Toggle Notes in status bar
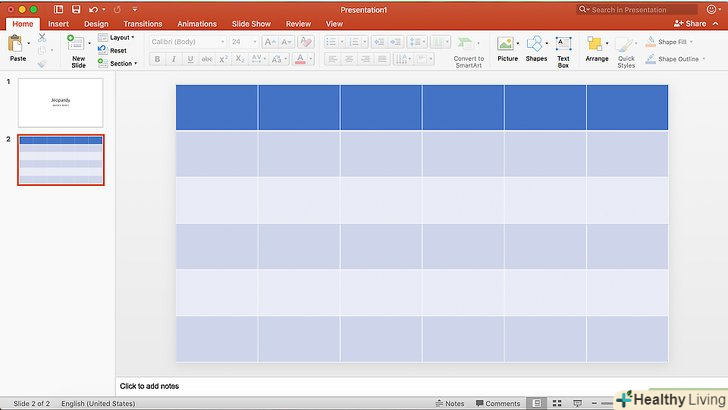The width and height of the screenshot is (728, 410). pos(449,403)
